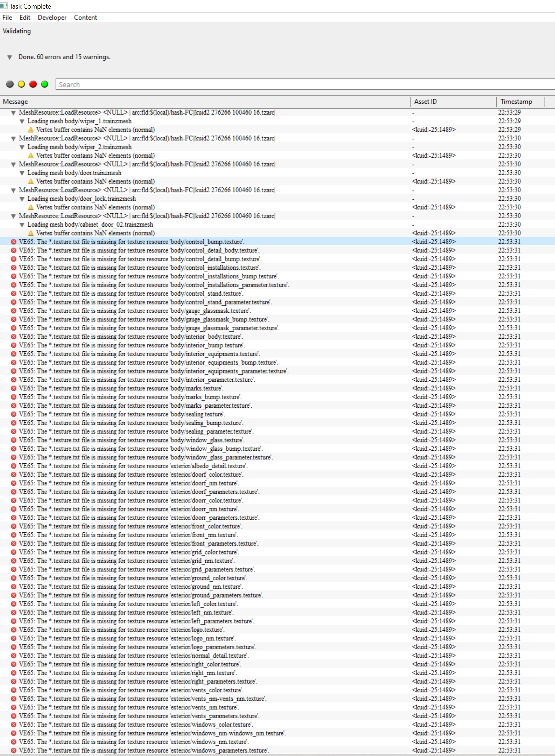Collapse the 'Done. 60 errors and 15 warnings' section
The image size is (555, 756).
[x=10, y=57]
